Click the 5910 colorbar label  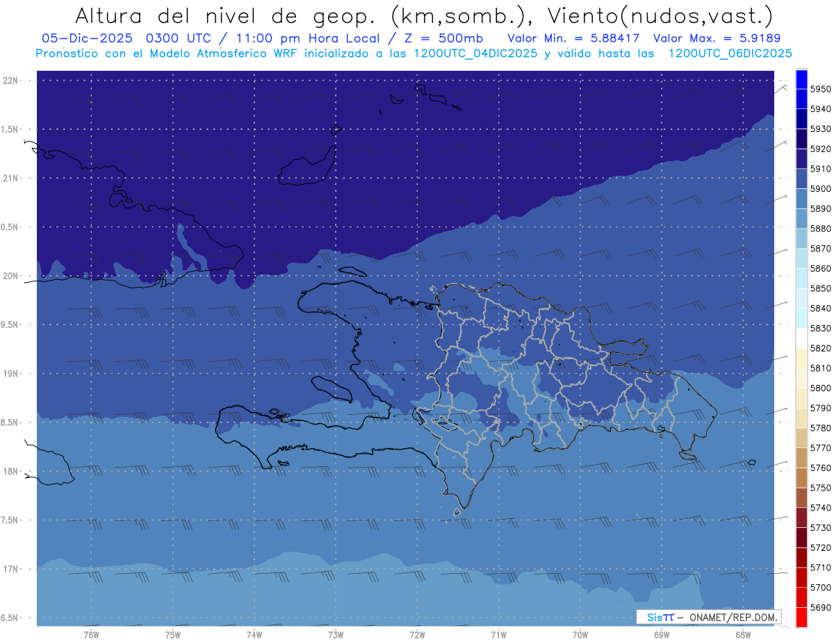click(x=821, y=169)
